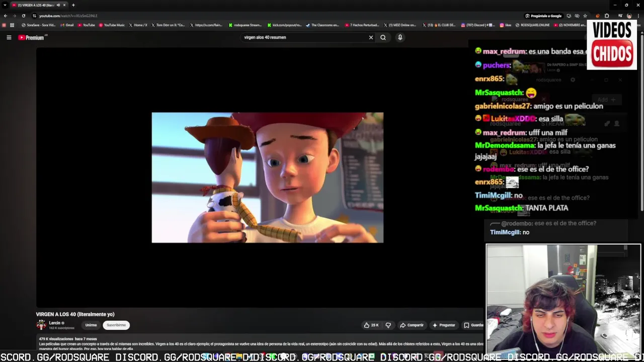Click Pregúntale a Google button
644x362 pixels.
543,16
